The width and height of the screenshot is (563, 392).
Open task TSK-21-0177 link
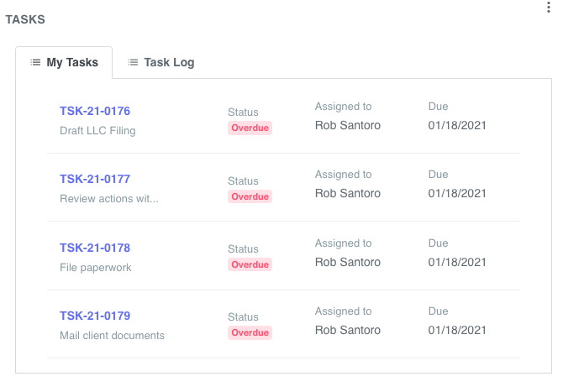click(95, 179)
